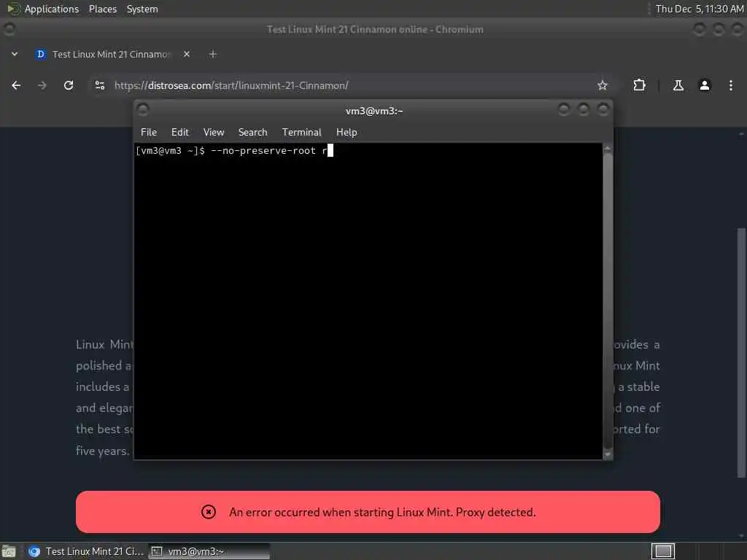The width and height of the screenshot is (747, 560).
Task: Click show desktop icon in bottom panel
Action: 9,551
